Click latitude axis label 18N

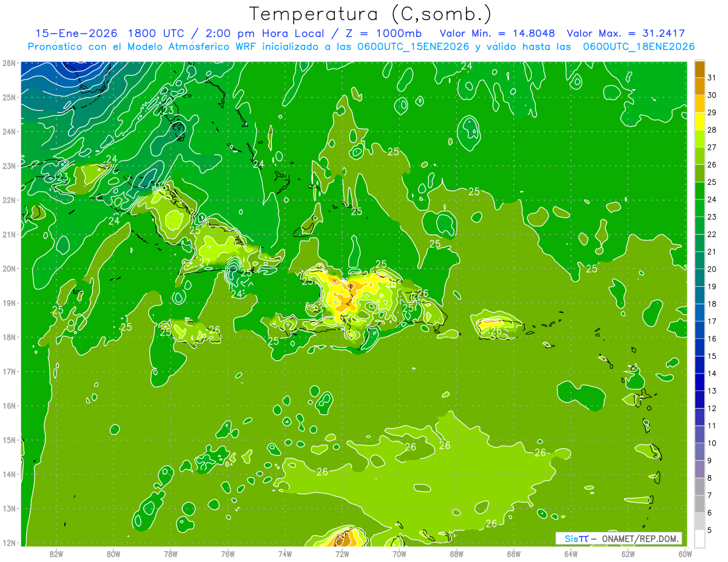click(9, 337)
